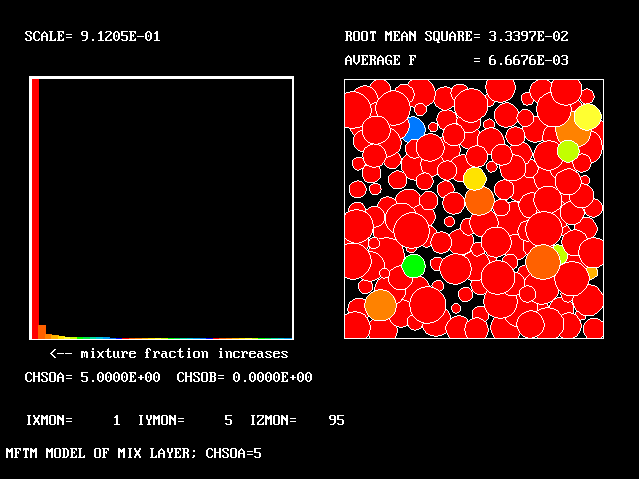Click the CHSOB value 0.0000E+00
Viewport: 639px width, 479px height.
click(272, 378)
